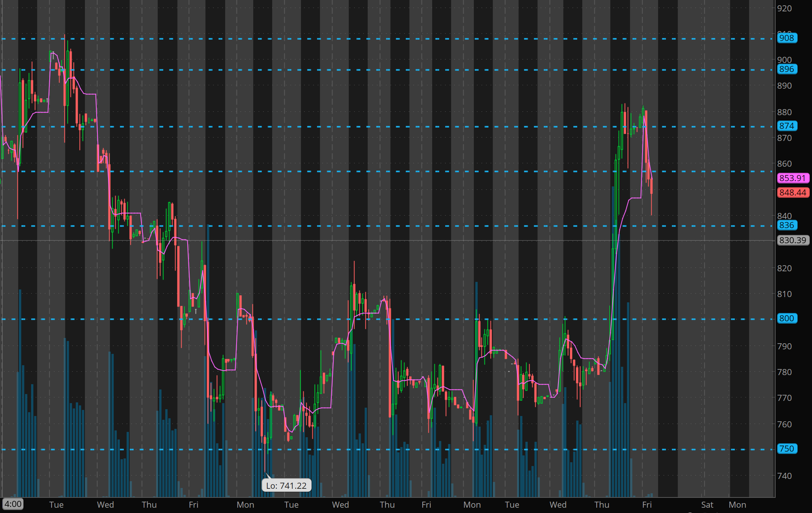Select the 750 price level tag
This screenshot has height=513, width=812.
coord(787,449)
